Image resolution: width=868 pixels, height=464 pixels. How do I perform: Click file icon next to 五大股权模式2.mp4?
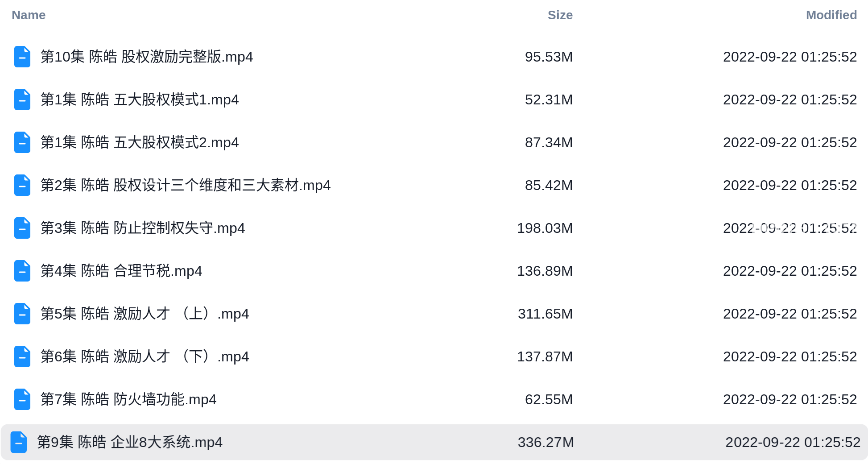[22, 142]
